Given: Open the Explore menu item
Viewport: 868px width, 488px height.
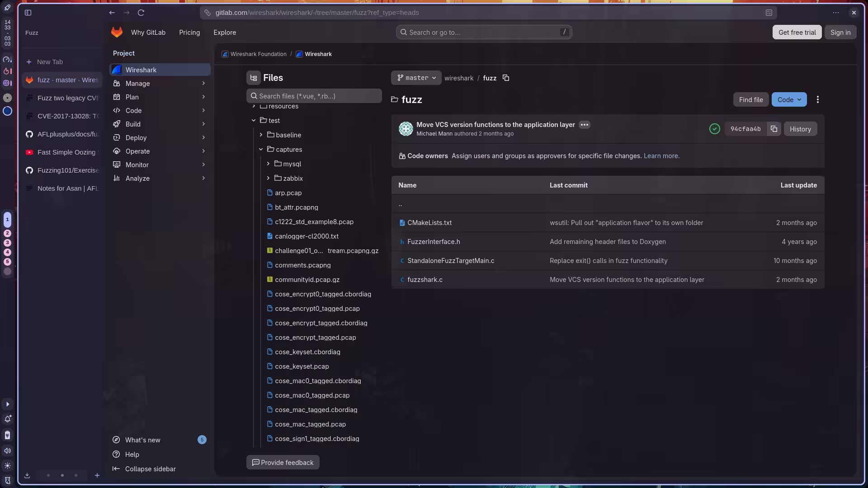Looking at the screenshot, I should click(225, 33).
